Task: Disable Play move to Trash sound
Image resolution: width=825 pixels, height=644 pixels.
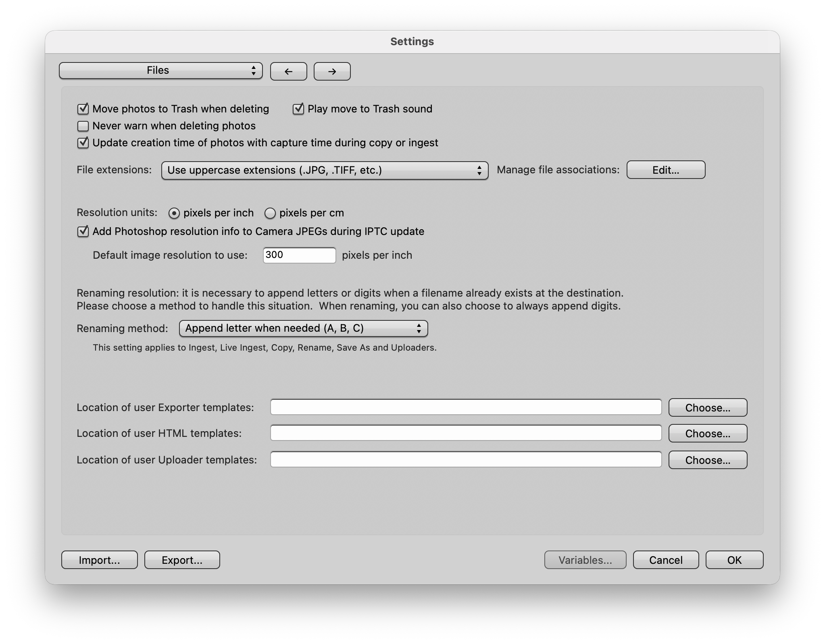Action: [298, 109]
